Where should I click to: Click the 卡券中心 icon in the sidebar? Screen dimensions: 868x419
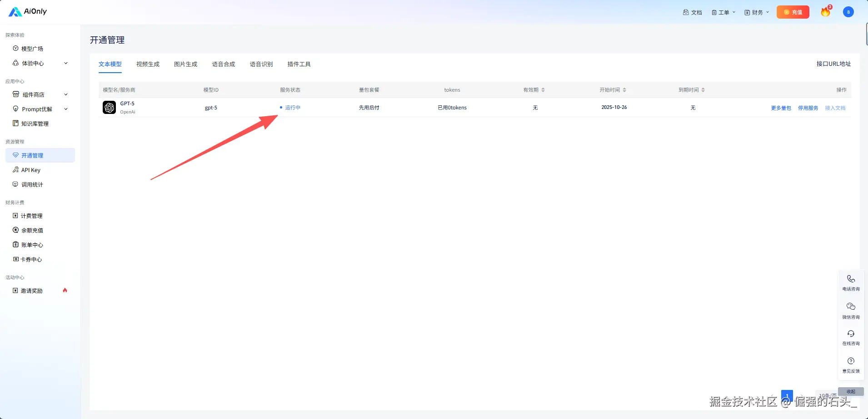pos(15,259)
